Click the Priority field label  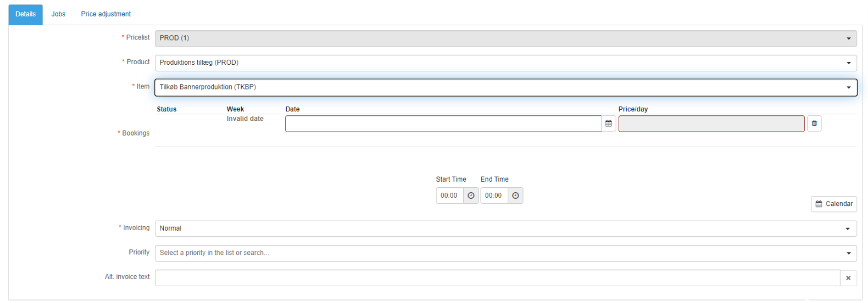[x=139, y=252]
